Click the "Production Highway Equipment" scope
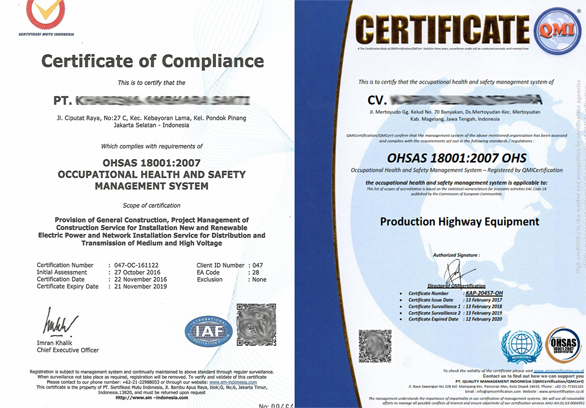Image resolution: width=586 pixels, height=408 pixels. click(x=459, y=222)
